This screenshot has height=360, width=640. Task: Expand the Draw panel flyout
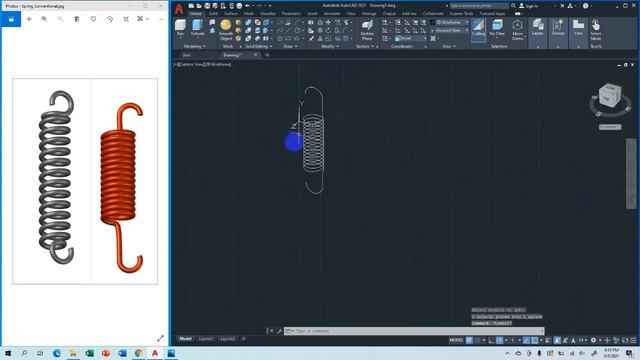coord(290,46)
